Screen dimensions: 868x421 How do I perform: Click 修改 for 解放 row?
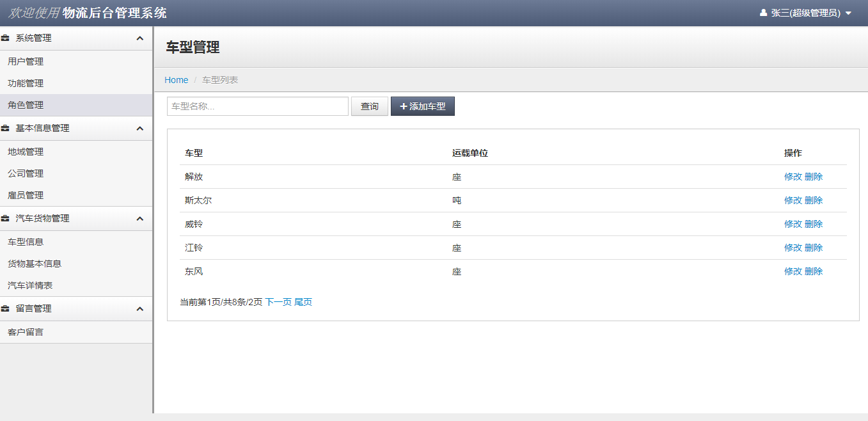point(793,177)
